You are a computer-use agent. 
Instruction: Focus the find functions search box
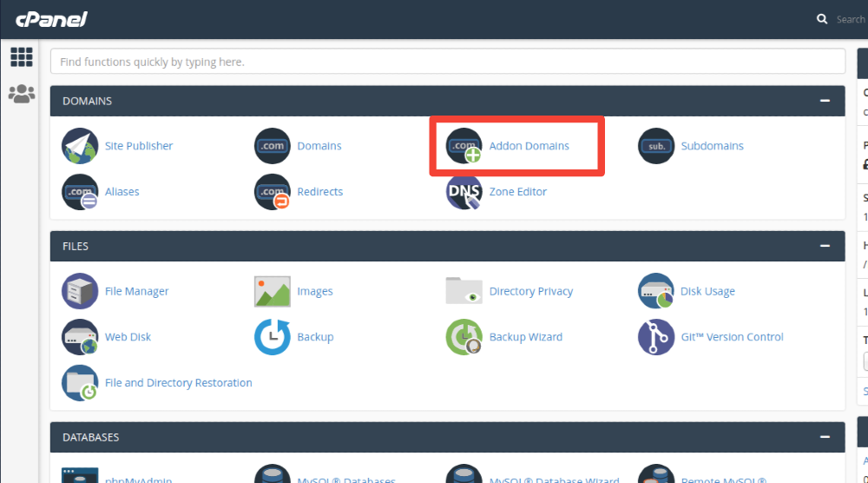click(x=448, y=62)
